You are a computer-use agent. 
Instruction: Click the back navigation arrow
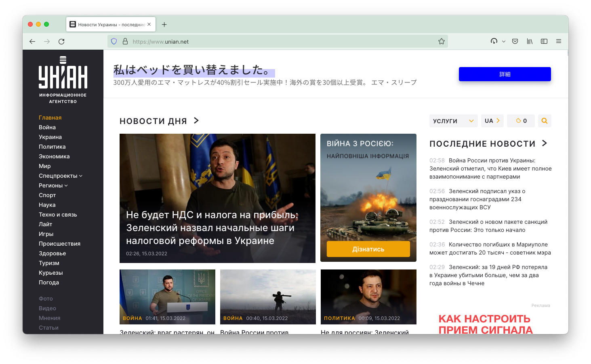[32, 41]
